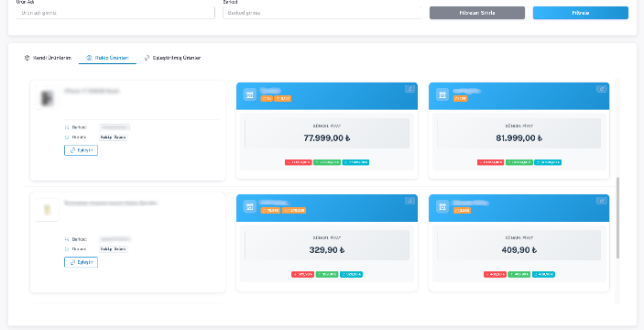This screenshot has height=330, width=644.
Task: Apply filters with the Filtrele button
Action: coord(581,13)
